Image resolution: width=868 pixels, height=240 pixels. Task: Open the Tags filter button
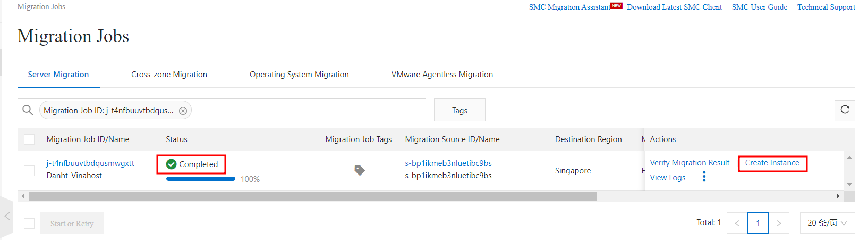tap(459, 110)
